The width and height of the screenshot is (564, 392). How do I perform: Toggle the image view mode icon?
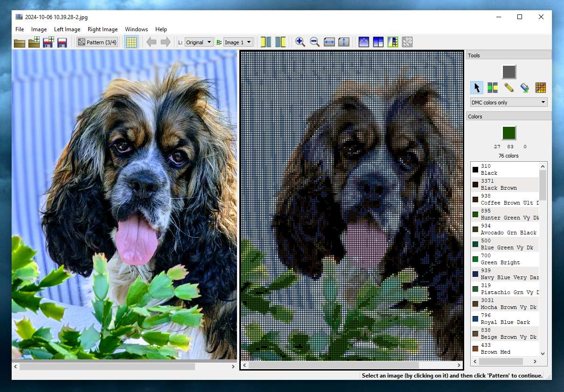tap(364, 42)
